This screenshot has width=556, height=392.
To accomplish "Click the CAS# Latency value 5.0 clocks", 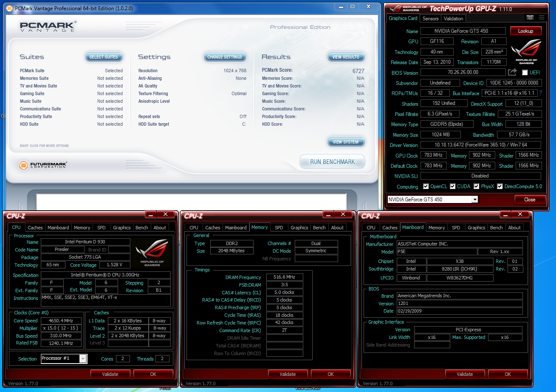I will [285, 292].
